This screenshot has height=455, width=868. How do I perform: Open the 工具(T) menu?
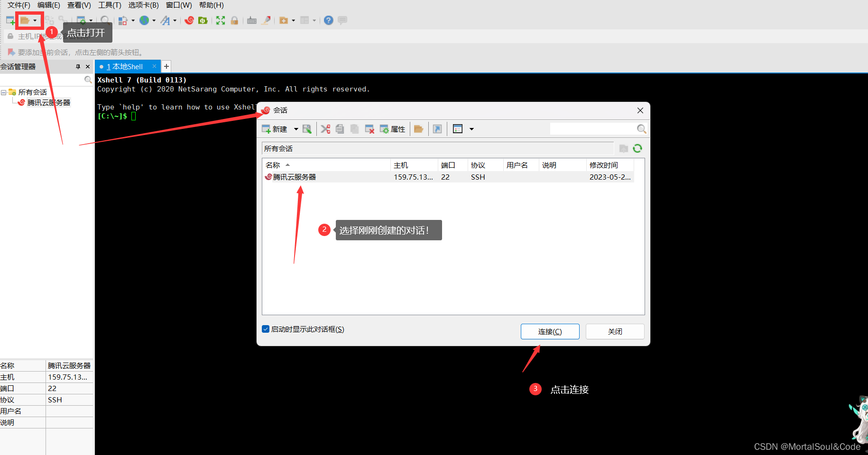[x=110, y=5]
